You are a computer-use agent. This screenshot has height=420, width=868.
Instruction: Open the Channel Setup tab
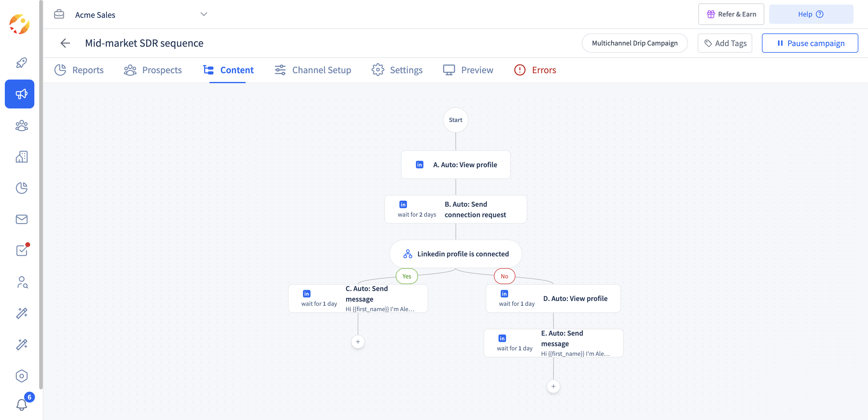coord(313,70)
